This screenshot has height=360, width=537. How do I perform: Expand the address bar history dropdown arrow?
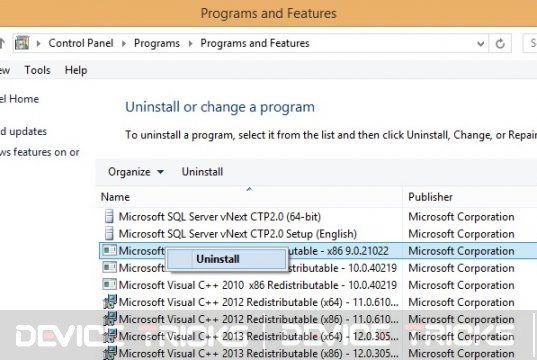coord(480,44)
